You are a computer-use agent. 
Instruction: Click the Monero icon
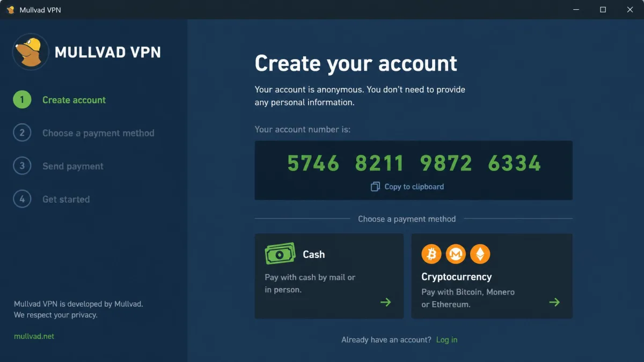pyautogui.click(x=456, y=254)
